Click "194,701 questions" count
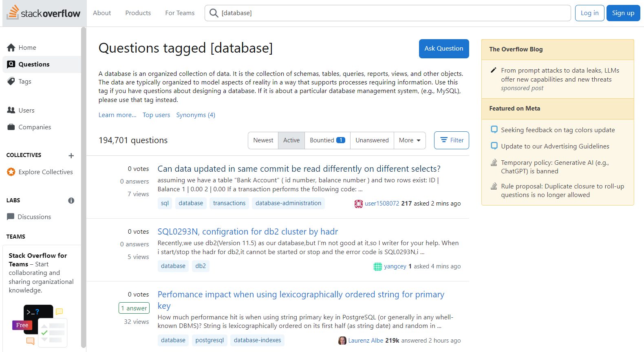 pos(133,140)
